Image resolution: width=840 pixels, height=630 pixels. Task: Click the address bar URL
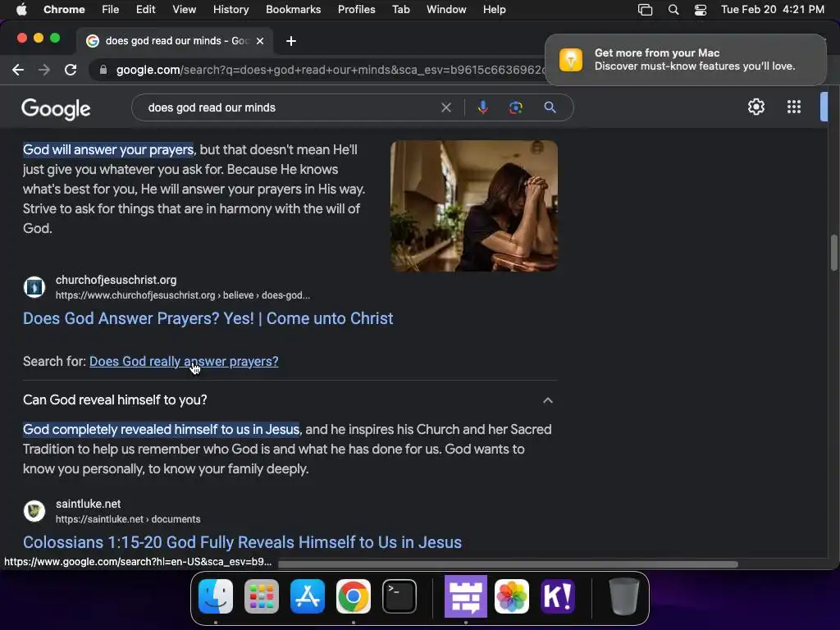click(330, 70)
